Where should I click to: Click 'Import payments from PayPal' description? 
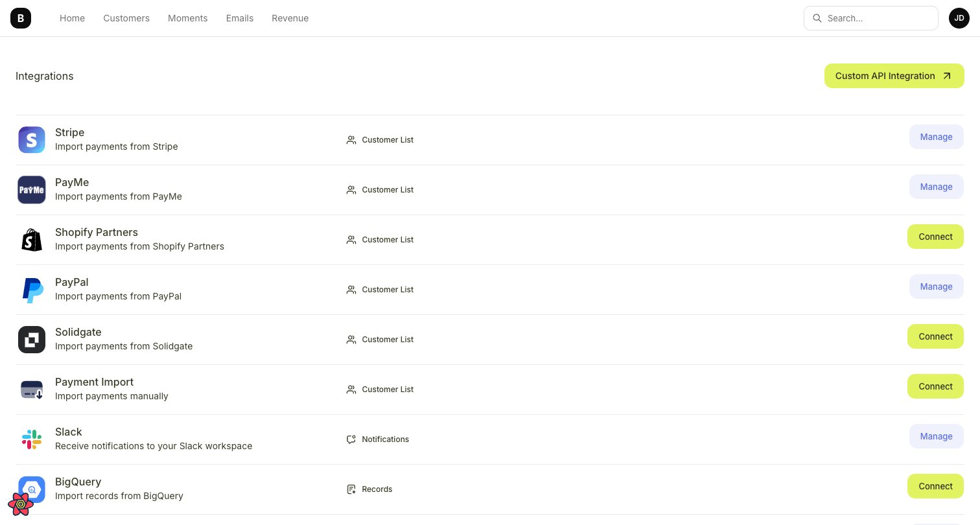tap(119, 296)
